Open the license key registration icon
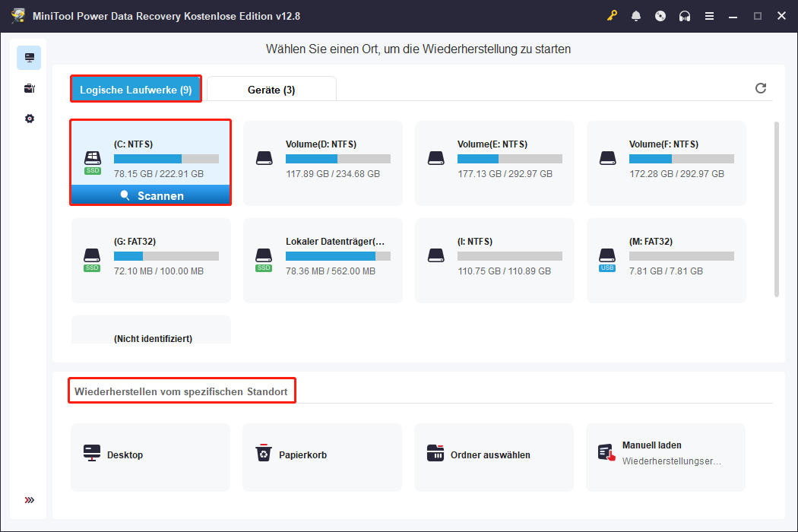Image resolution: width=798 pixels, height=532 pixels. (x=612, y=15)
